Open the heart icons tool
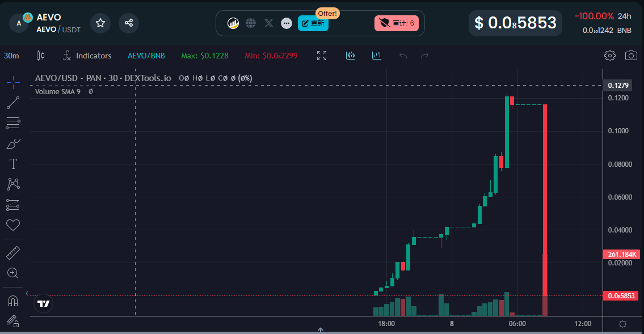 [13, 225]
